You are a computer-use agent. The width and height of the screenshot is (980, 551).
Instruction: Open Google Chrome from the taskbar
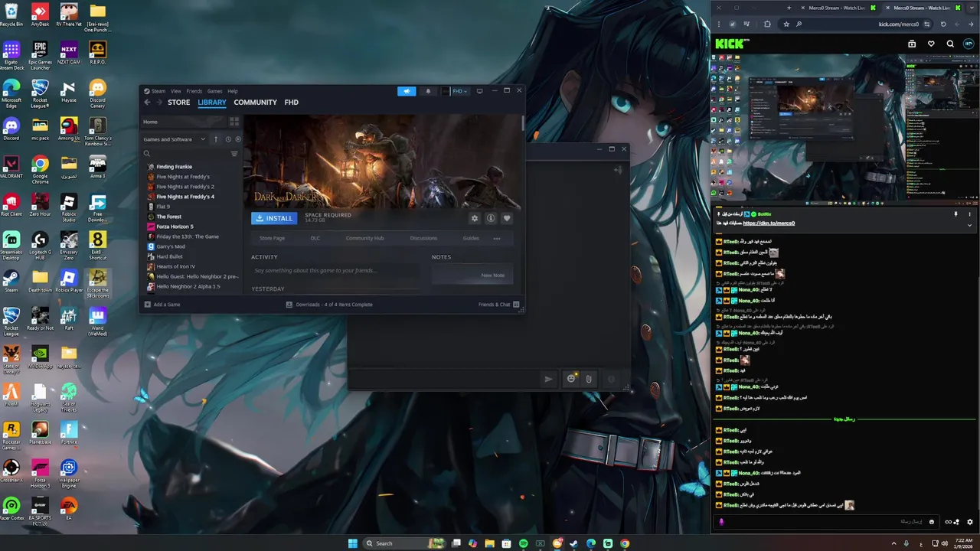coord(625,543)
